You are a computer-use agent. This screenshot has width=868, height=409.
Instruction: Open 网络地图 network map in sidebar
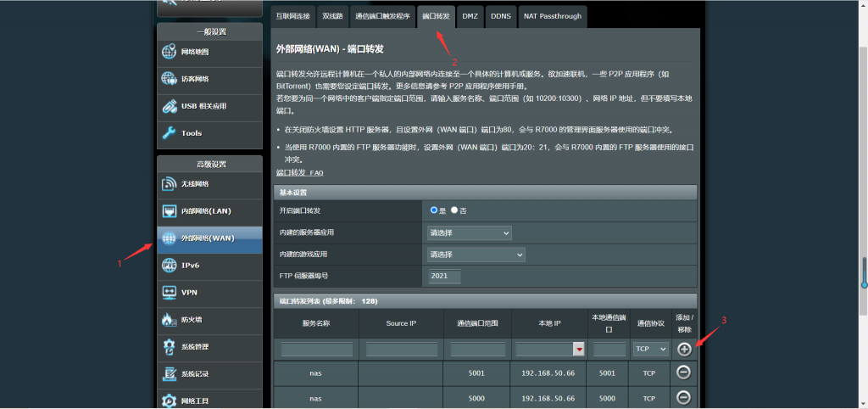(209, 52)
